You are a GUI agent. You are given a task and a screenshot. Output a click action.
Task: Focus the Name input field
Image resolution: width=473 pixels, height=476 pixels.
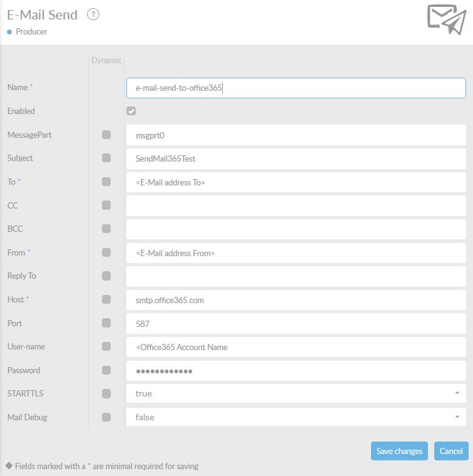click(295, 88)
